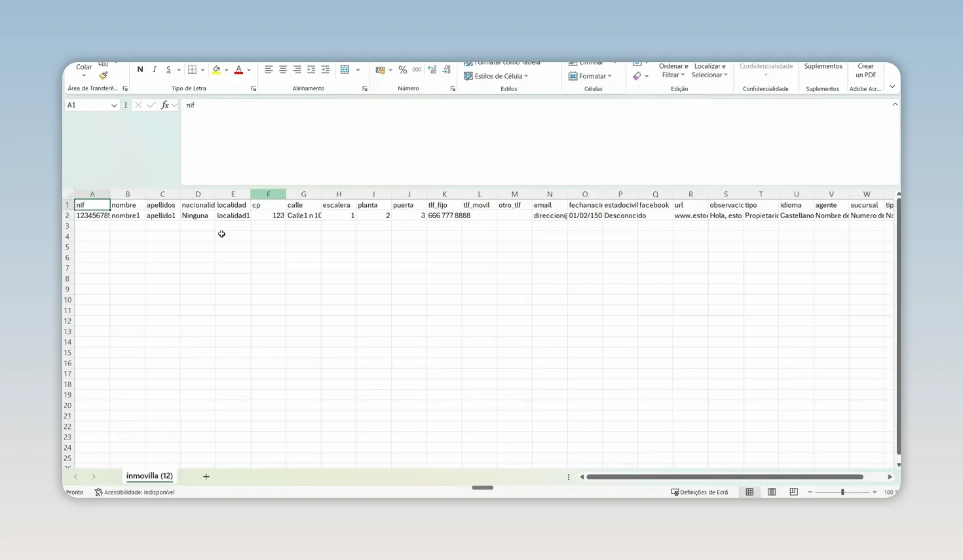963x560 pixels.
Task: Select the inmovilla (12) sheet tab
Action: coord(149,476)
